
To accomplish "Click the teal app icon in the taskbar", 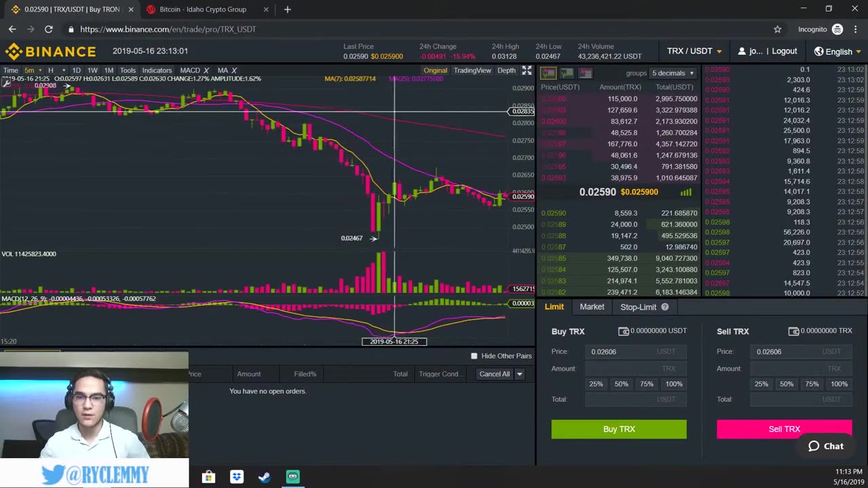I will click(292, 476).
